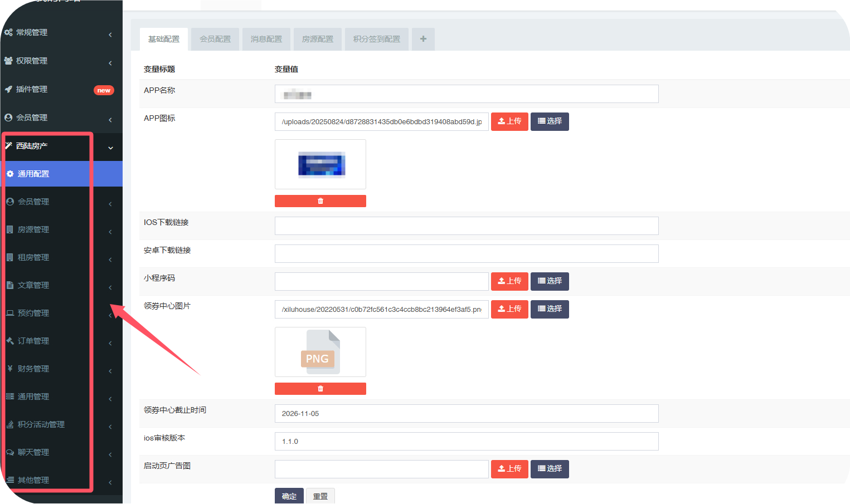The width and height of the screenshot is (850, 504).
Task: Click 上传 button for 小程序码
Action: (509, 281)
